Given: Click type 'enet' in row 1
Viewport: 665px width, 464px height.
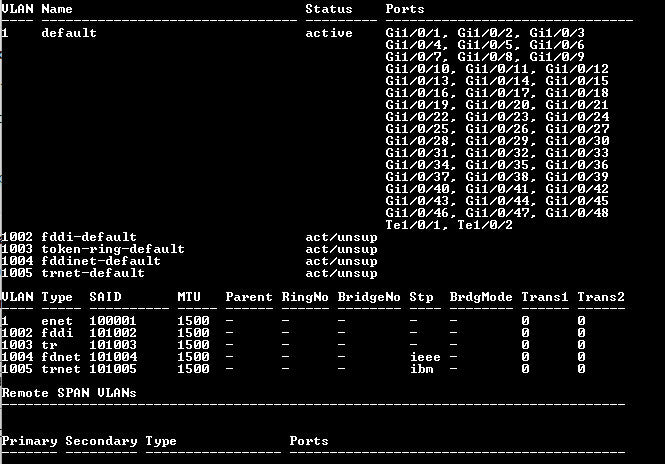Looking at the screenshot, I should pos(57,321).
